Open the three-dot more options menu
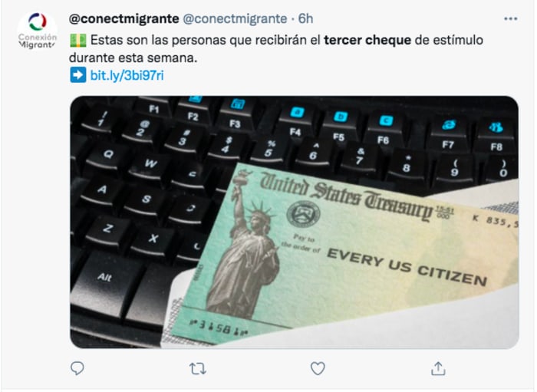 click(x=511, y=19)
